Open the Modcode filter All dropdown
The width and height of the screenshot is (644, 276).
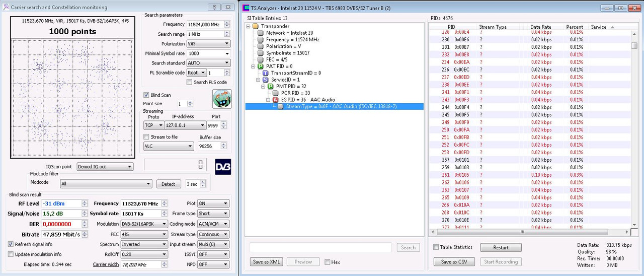click(106, 184)
